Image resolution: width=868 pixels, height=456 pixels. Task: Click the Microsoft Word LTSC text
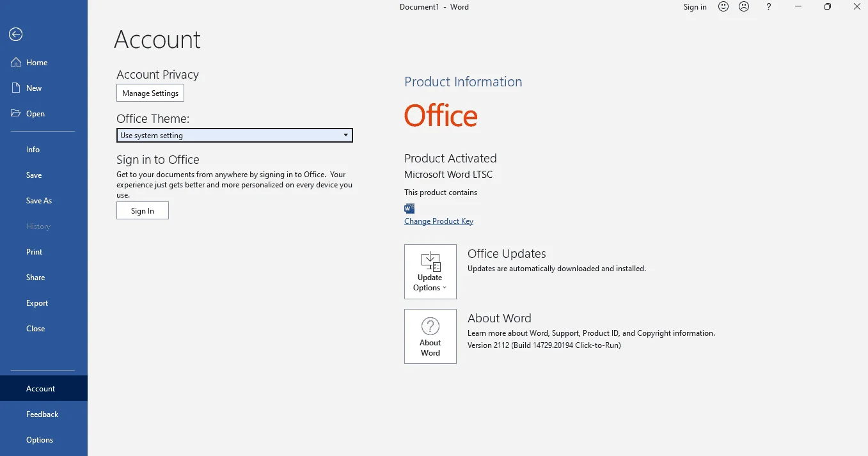(448, 175)
